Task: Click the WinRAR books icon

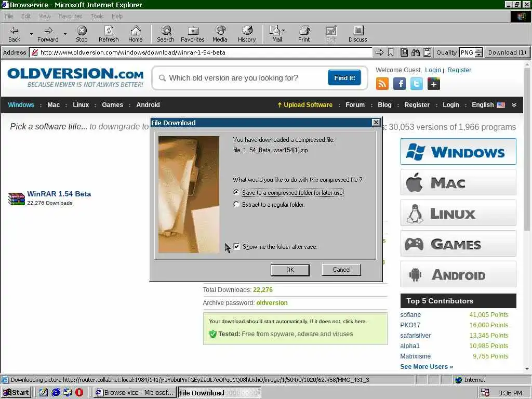Action: [x=16, y=199]
